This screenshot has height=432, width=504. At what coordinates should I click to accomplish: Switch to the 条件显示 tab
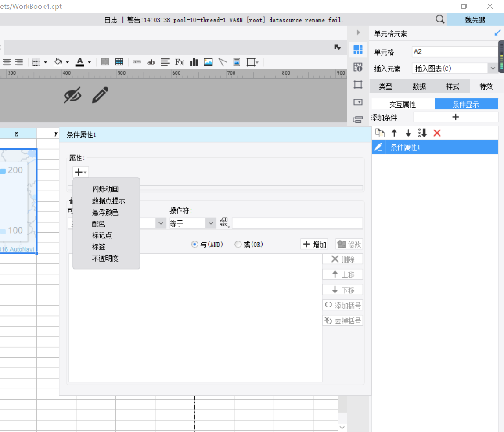466,104
